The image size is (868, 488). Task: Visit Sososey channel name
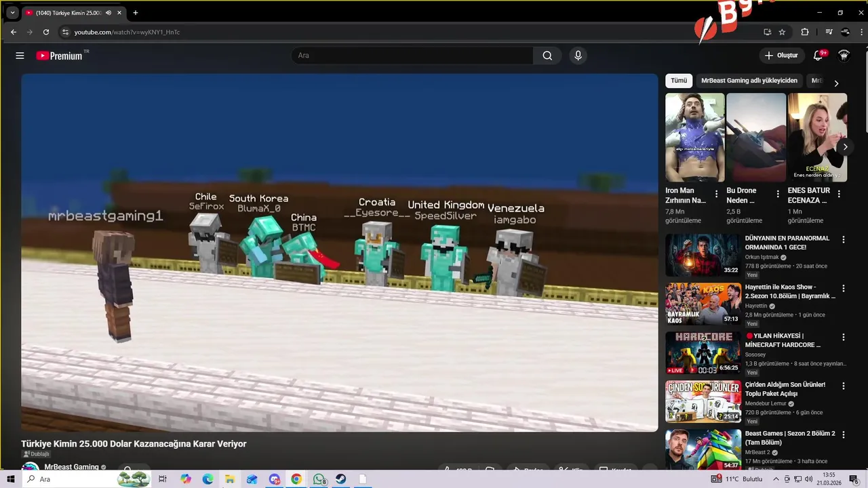click(755, 355)
